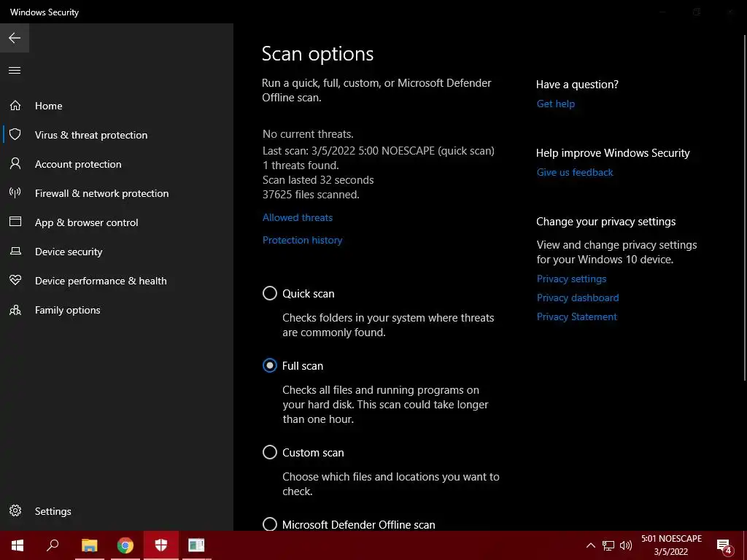Screen dimensions: 747x560
Task: Click the 'Have a question?' heading
Action: [577, 85]
